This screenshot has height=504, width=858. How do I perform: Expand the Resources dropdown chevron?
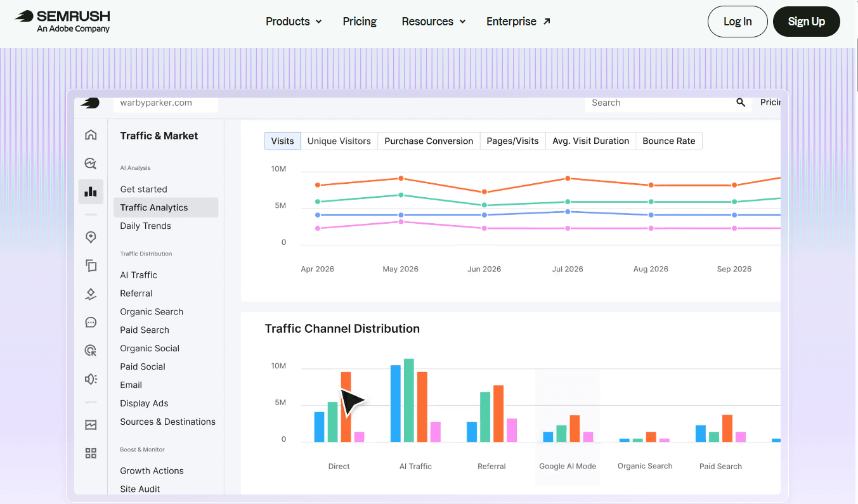point(462,22)
